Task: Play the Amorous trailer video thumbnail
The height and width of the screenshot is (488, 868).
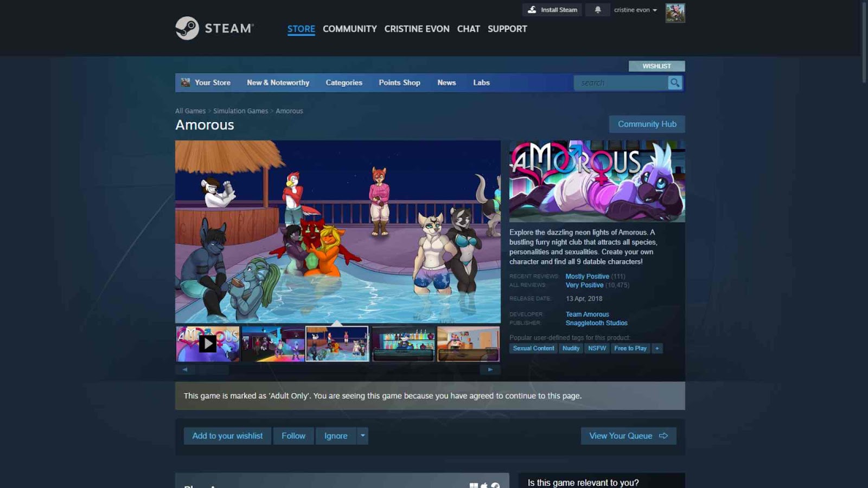Action: (x=208, y=344)
